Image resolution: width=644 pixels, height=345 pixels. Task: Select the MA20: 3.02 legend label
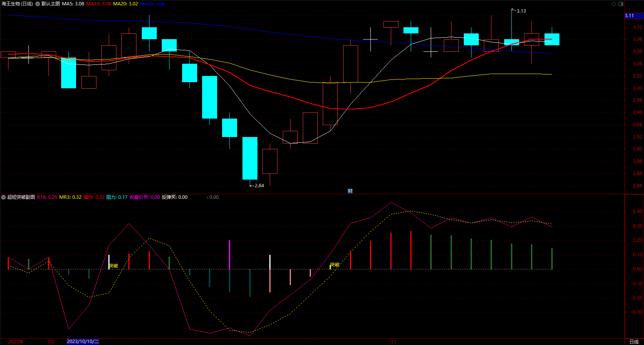tap(125, 4)
